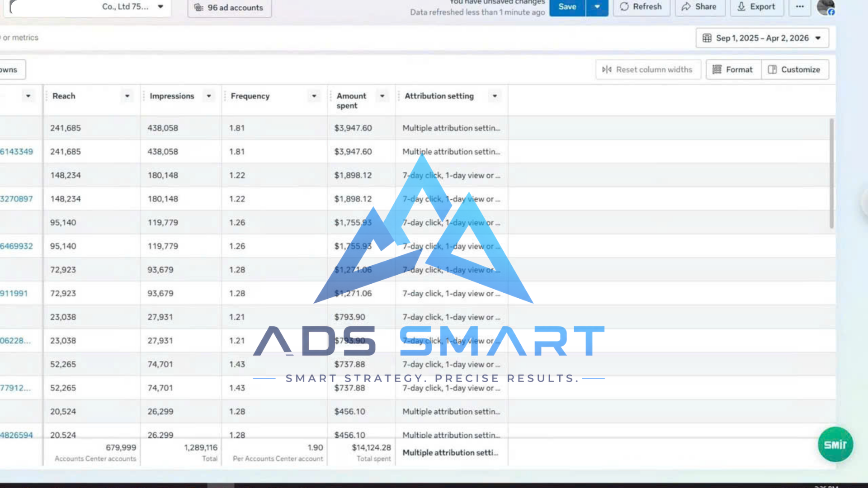Refresh the report data
This screenshot has width=868, height=488.
click(x=641, y=7)
